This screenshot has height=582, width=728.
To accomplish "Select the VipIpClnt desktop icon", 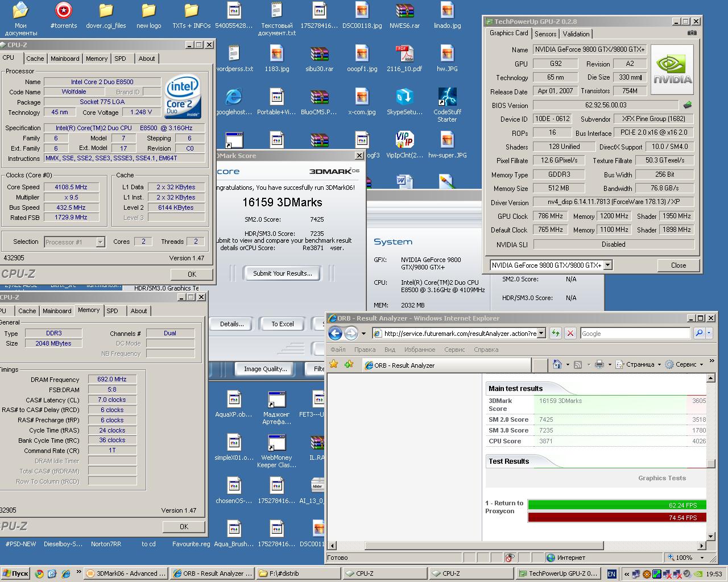I will click(405, 145).
